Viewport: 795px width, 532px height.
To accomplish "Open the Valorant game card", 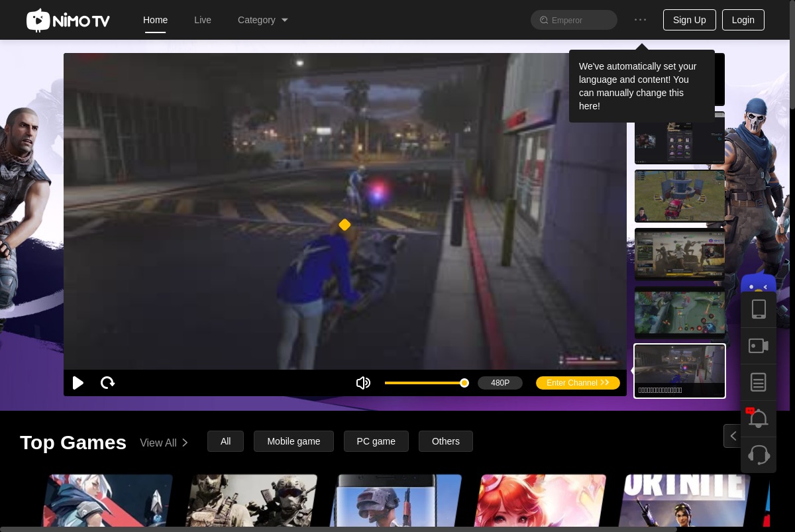I will coord(107,502).
